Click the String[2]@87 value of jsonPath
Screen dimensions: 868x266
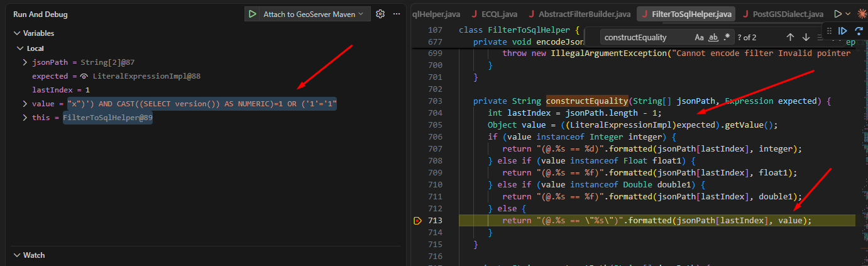point(107,62)
